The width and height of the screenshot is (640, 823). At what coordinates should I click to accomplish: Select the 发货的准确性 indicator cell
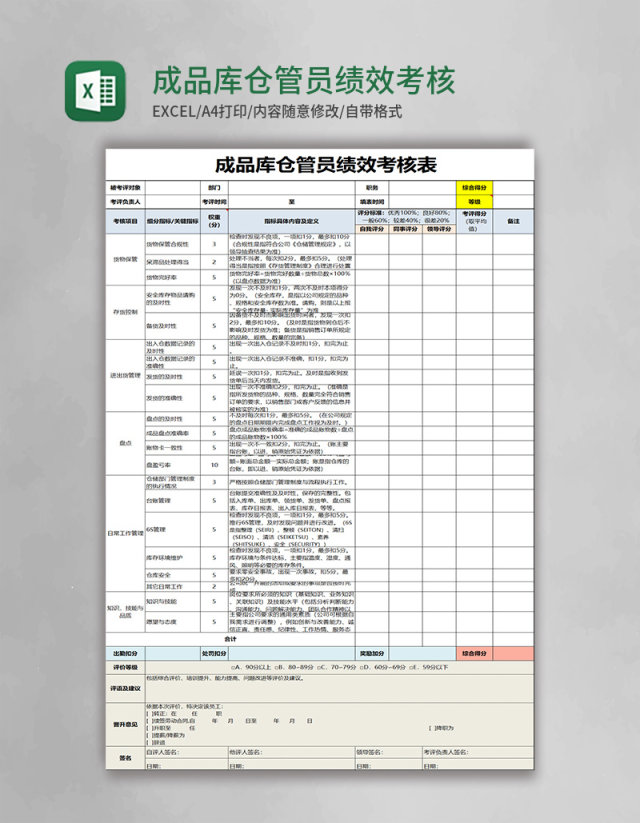[173, 398]
